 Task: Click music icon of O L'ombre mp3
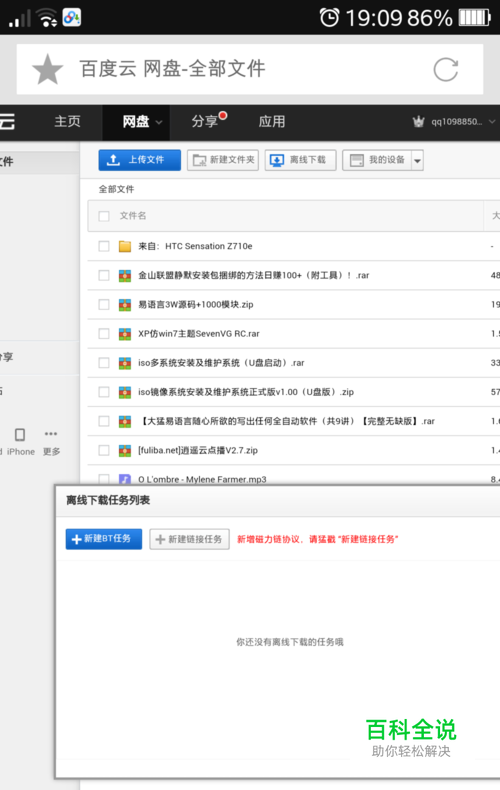(125, 479)
